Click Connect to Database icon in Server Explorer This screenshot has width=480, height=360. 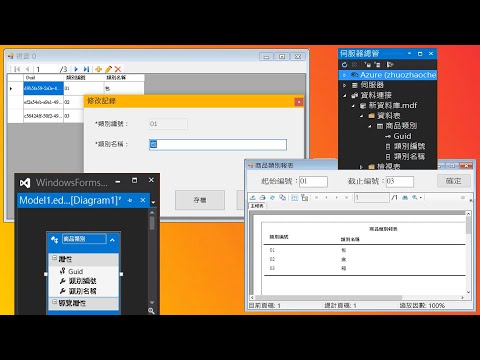(x=367, y=64)
